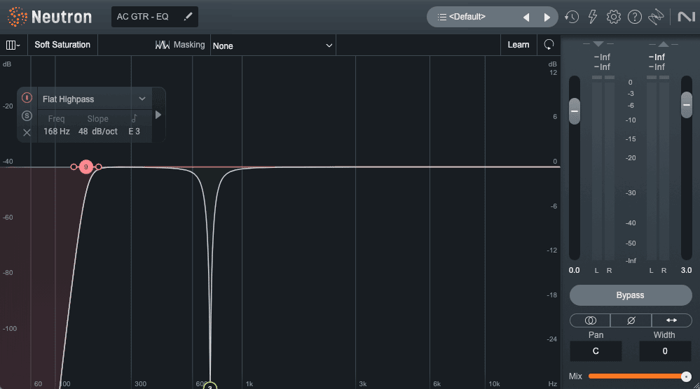Toggle Soft Saturation
This screenshot has height=389, width=700.
pos(62,45)
